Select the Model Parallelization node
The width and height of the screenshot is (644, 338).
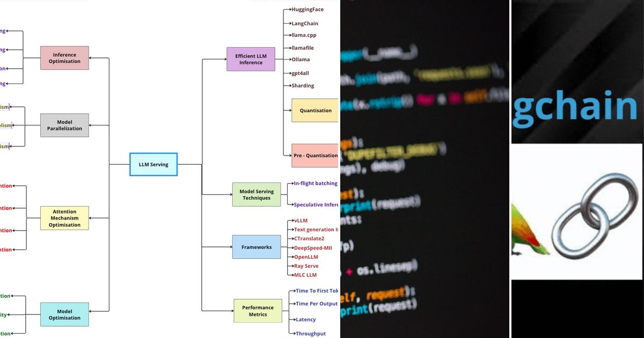[64, 125]
